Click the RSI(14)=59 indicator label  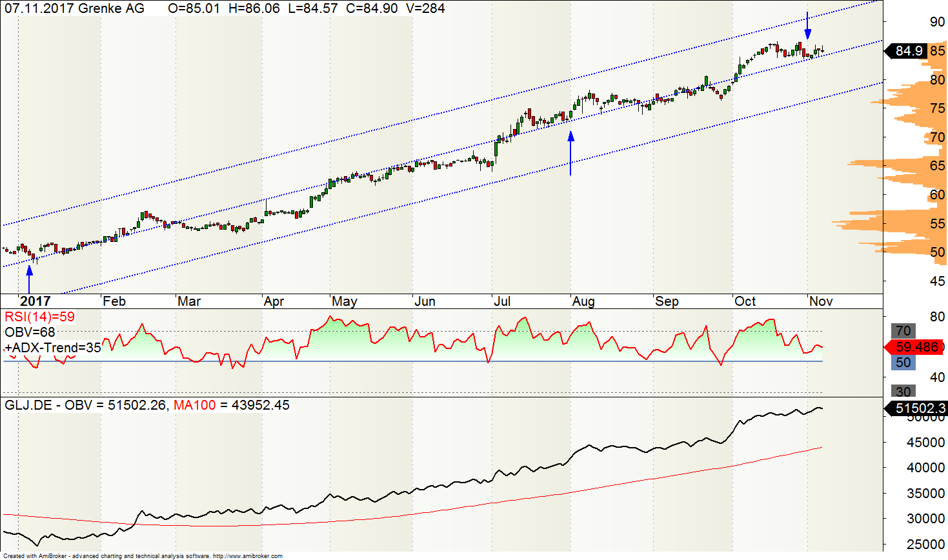pyautogui.click(x=39, y=317)
